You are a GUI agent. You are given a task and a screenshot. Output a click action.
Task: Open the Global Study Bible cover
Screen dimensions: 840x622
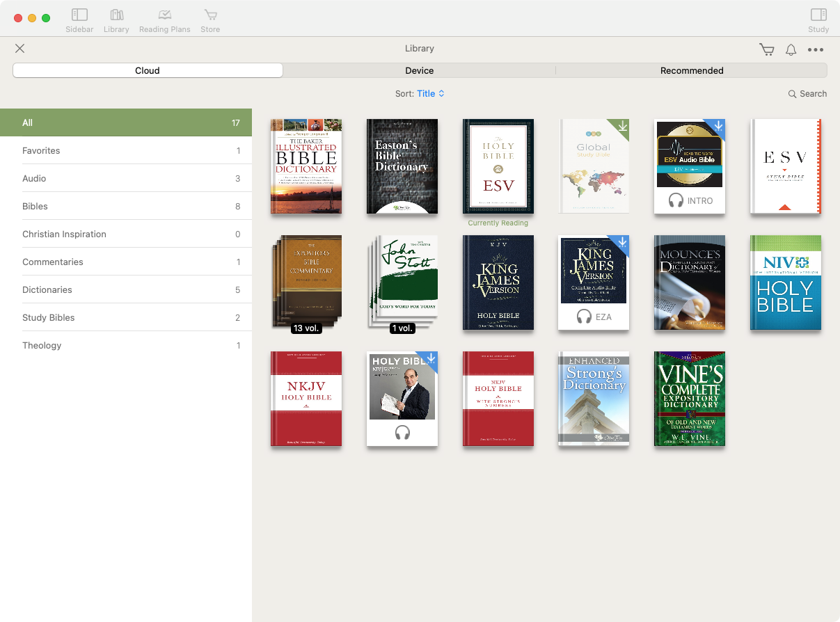tap(594, 166)
